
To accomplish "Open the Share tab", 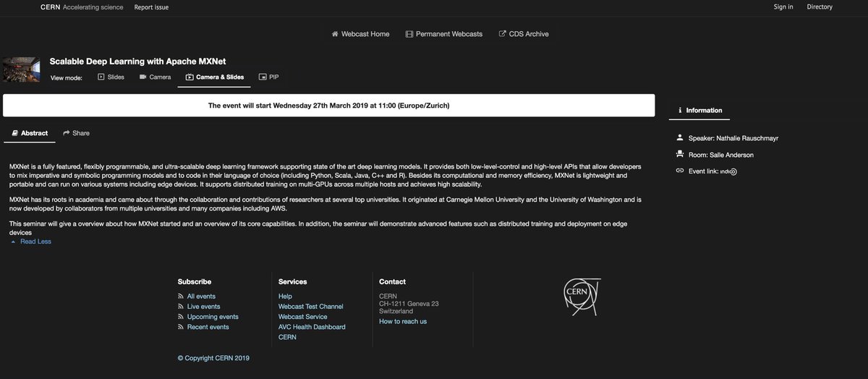I will pos(76,133).
